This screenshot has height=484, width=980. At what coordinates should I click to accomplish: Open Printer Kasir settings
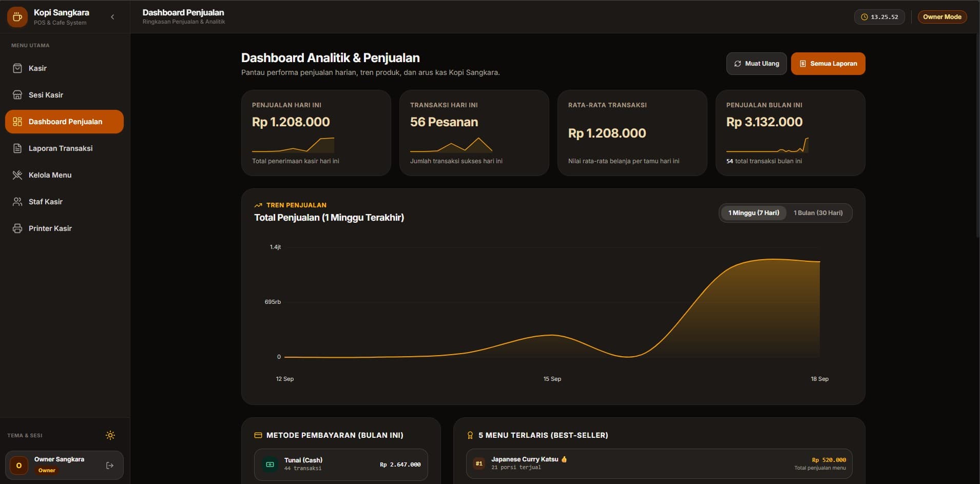(x=64, y=228)
